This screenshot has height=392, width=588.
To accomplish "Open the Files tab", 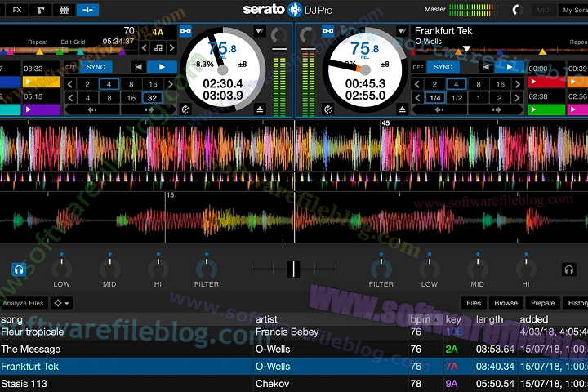I will (474, 303).
